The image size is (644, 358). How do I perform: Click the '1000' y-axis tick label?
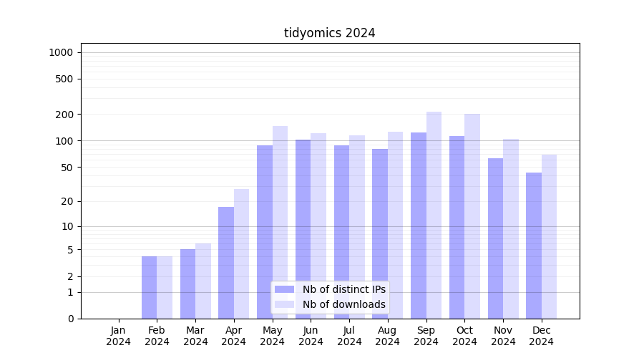61,52
